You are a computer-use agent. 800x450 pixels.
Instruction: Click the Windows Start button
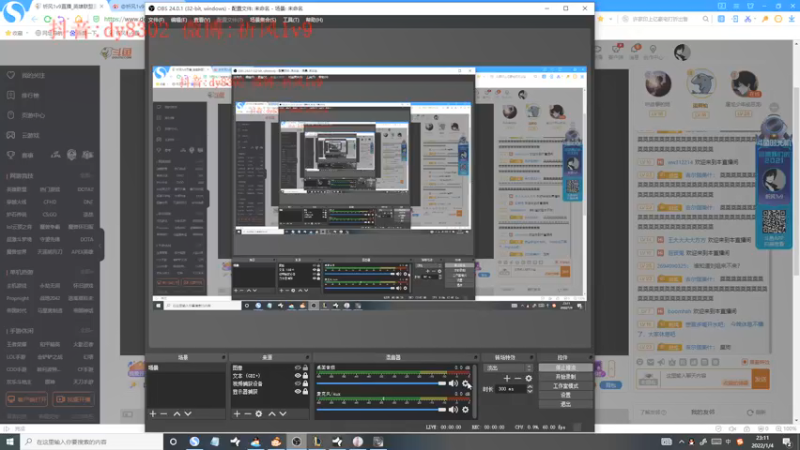pos(10,442)
